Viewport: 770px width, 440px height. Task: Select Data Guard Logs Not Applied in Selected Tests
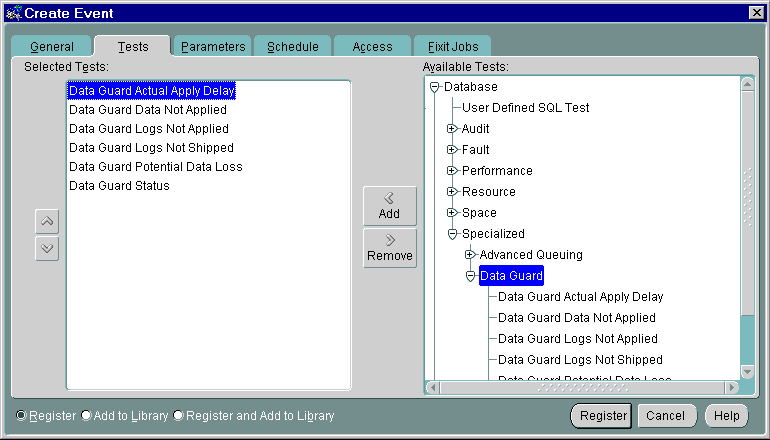coord(149,129)
